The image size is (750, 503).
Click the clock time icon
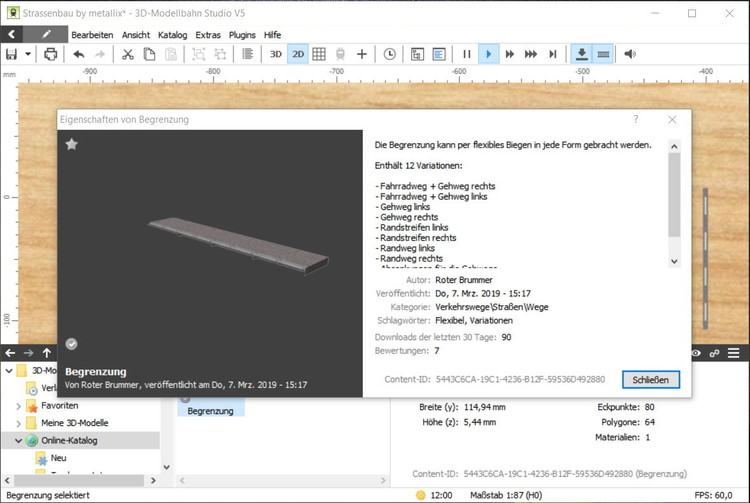(x=389, y=54)
